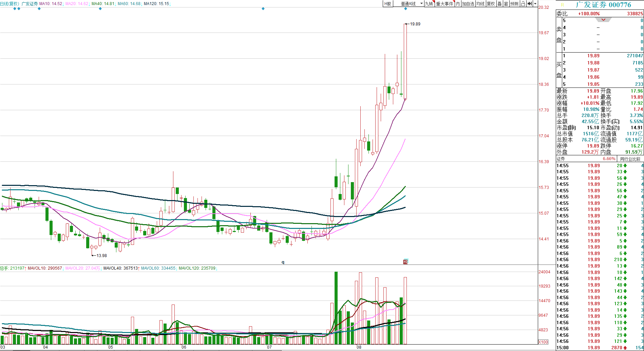Click the 20.32 top price axis label

(x=544, y=7)
